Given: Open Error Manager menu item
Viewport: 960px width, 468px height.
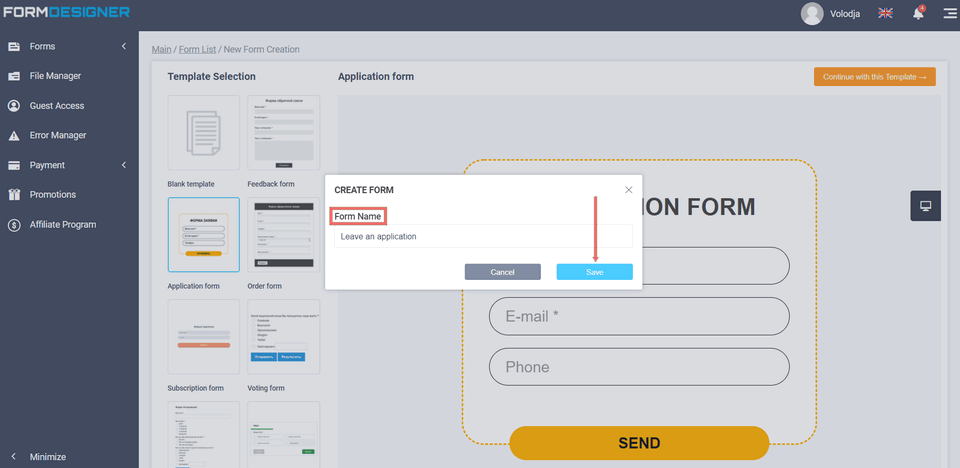Looking at the screenshot, I should tap(58, 135).
